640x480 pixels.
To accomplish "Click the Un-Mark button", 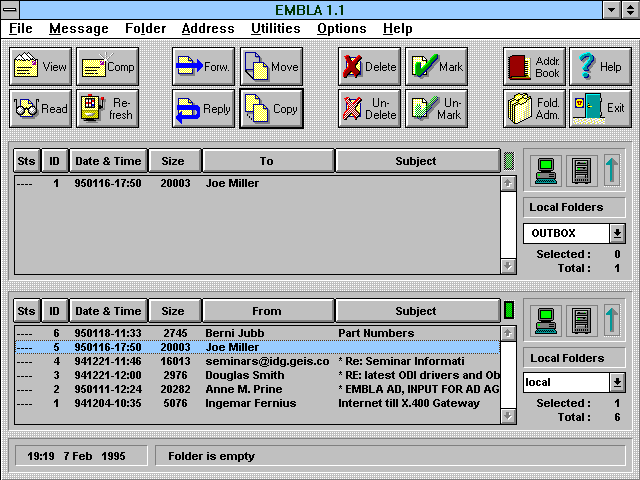I will coord(436,109).
